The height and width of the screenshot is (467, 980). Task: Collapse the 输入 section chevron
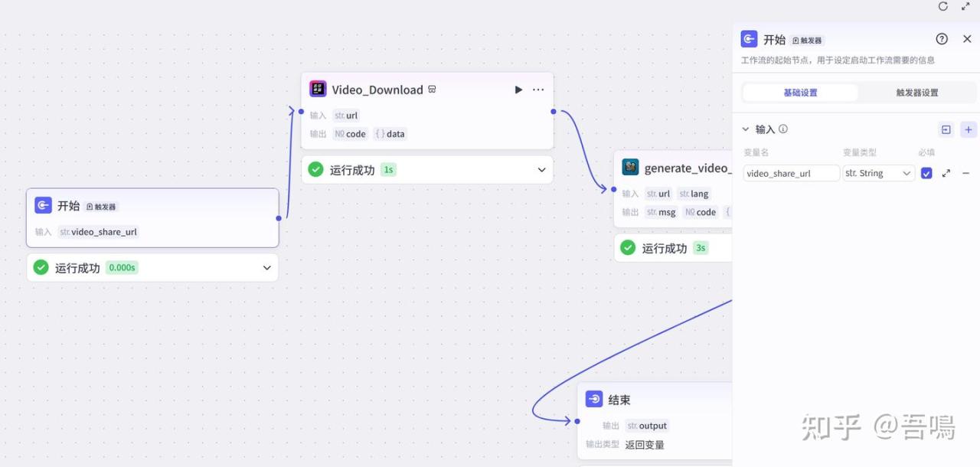[x=746, y=129]
